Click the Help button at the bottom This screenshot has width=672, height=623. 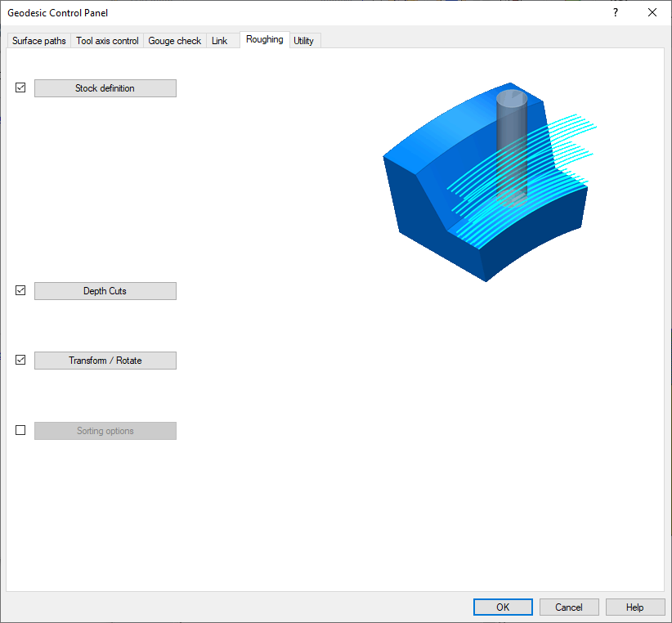click(634, 607)
